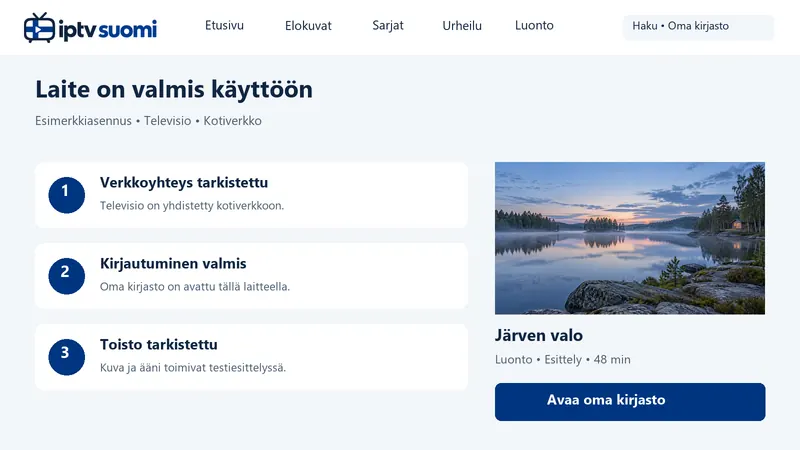Click the Järven valo title

tap(539, 336)
